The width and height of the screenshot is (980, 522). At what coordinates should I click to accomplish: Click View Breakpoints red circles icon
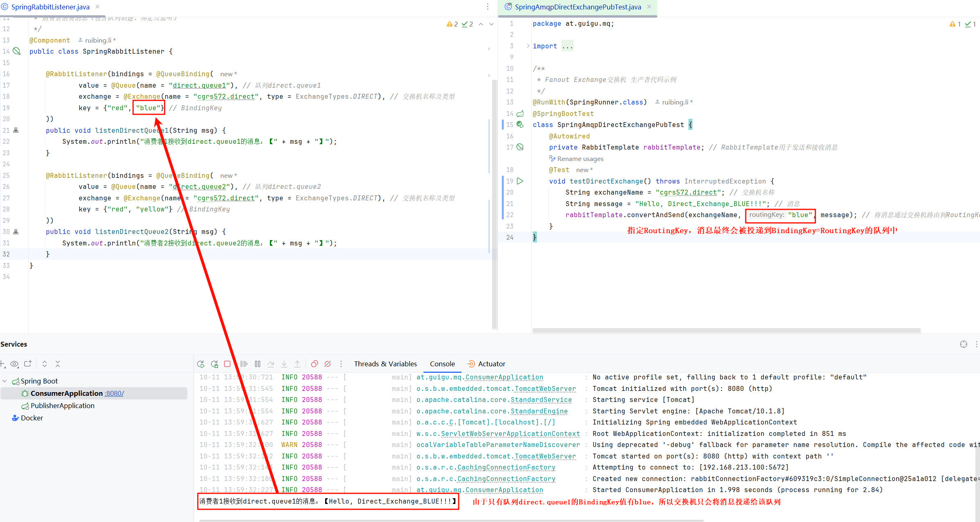point(315,364)
